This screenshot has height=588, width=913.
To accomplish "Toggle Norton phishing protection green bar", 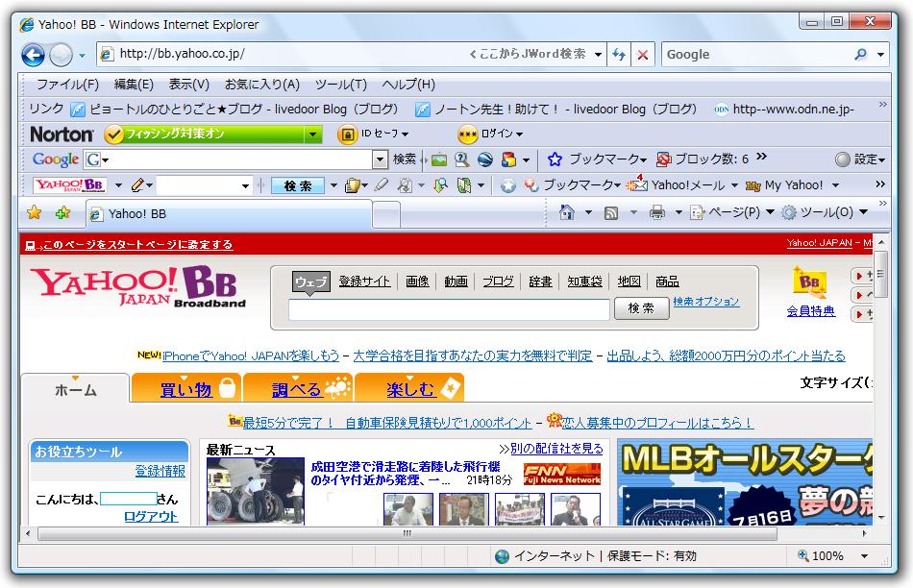I will (x=212, y=135).
